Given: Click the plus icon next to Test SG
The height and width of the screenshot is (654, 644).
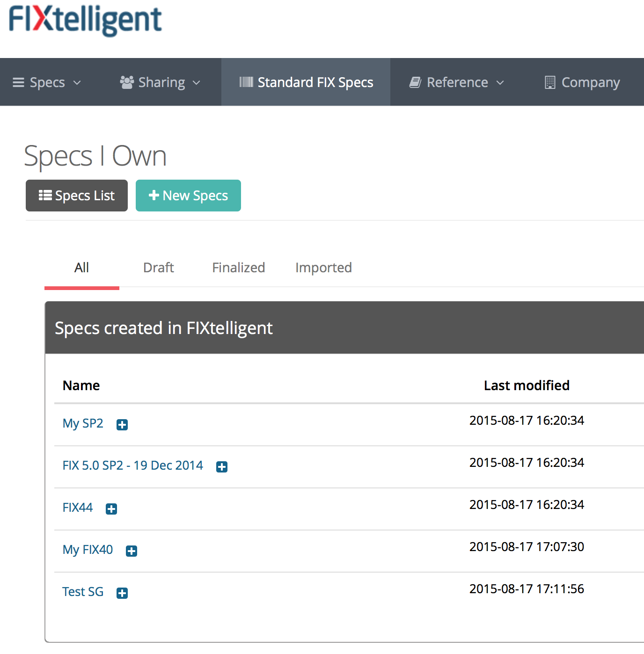Looking at the screenshot, I should click(x=122, y=593).
